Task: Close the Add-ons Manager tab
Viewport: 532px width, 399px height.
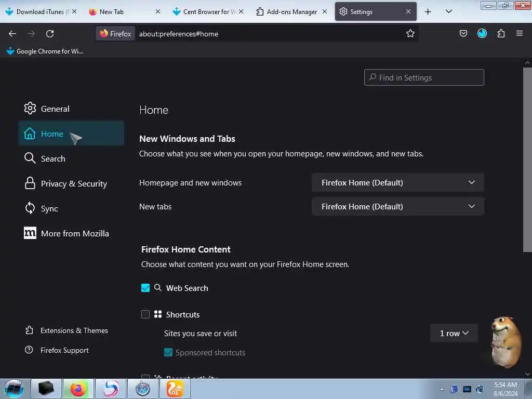Action: coord(324,11)
